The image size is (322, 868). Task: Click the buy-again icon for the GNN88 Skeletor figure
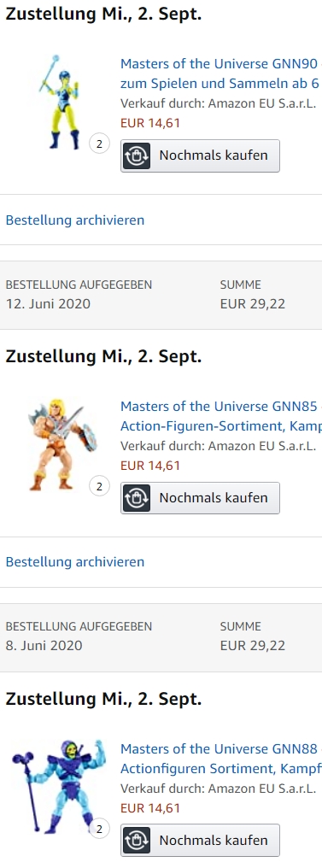pyautogui.click(x=136, y=840)
